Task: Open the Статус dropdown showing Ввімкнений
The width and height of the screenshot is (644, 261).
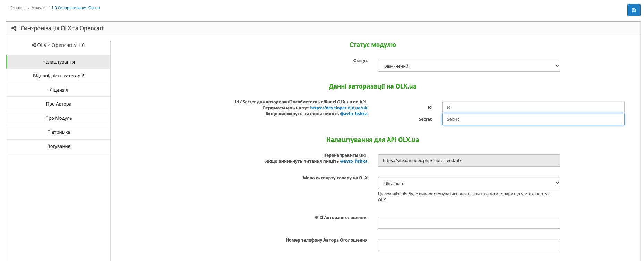Action: coord(469,66)
